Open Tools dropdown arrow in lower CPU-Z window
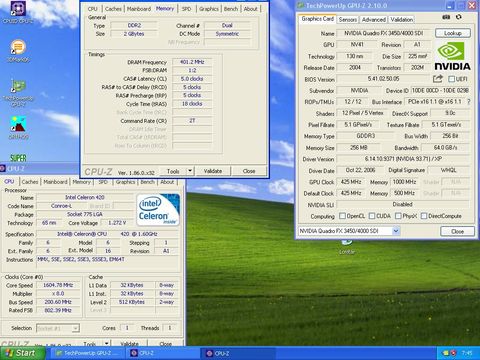This screenshot has width=480, height=360. coord(106,343)
